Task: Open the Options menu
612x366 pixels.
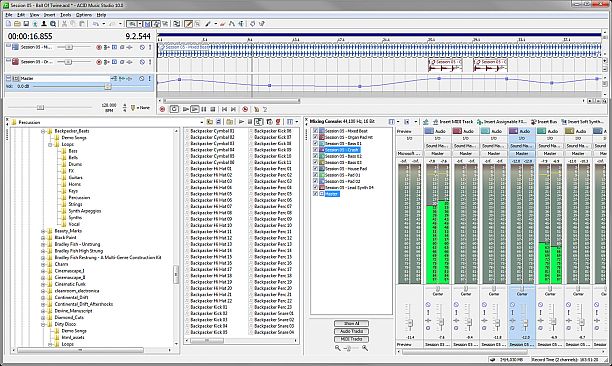Action: tap(84, 15)
